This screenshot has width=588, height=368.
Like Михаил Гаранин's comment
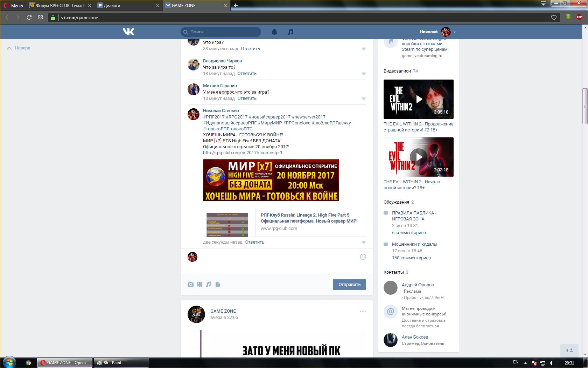pyautogui.click(x=364, y=99)
